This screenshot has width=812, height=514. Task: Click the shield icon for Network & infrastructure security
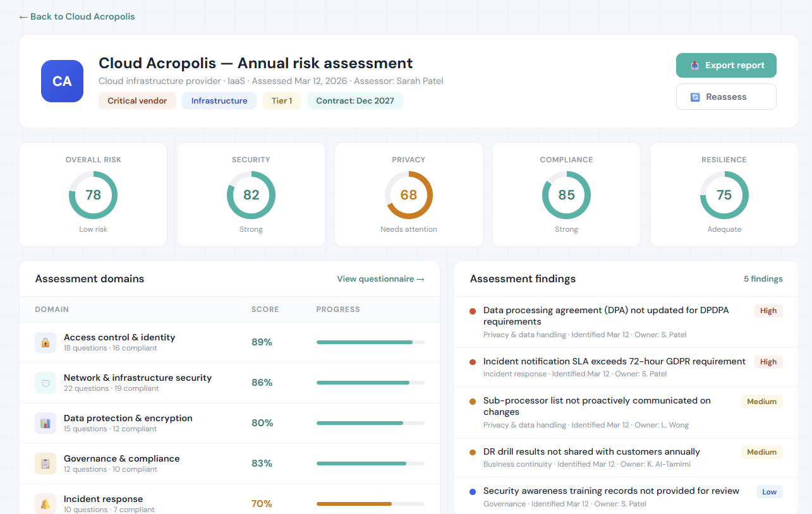(45, 383)
